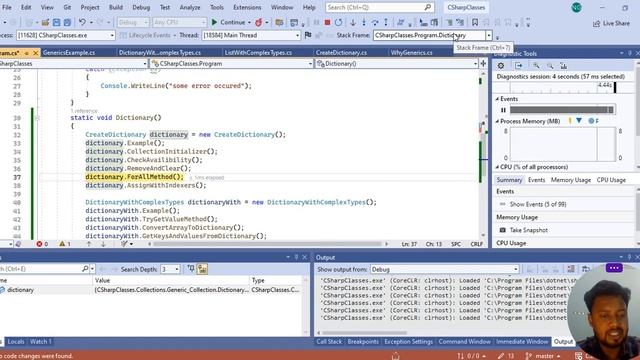Image resolution: width=640 pixels, height=360 pixels.
Task: Click the Diagnostic Tools output export icon
Action: tap(518, 65)
